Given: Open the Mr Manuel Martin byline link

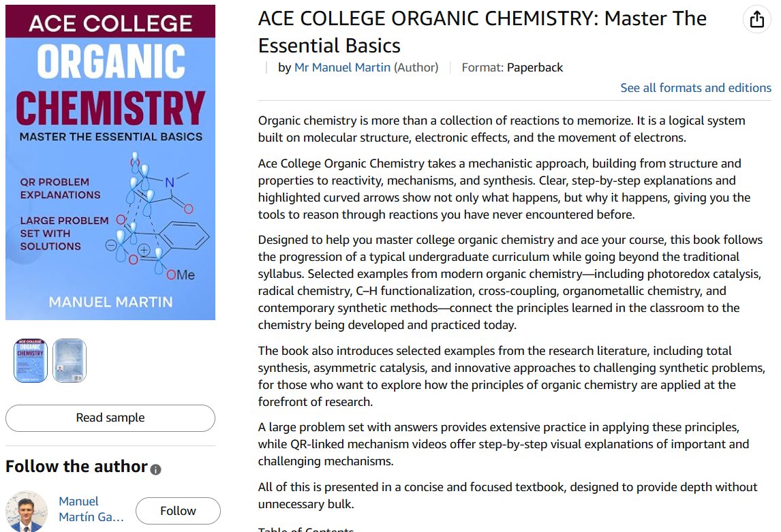Looking at the screenshot, I should [342, 67].
